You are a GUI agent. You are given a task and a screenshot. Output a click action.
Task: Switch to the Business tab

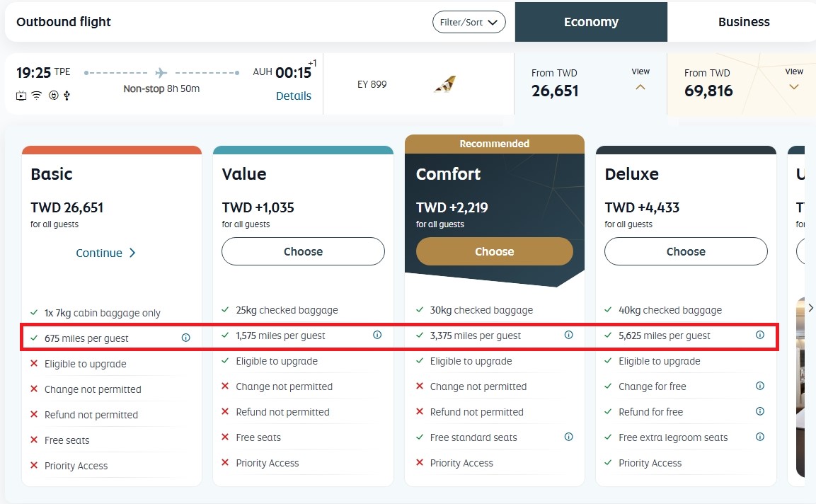[x=743, y=22]
